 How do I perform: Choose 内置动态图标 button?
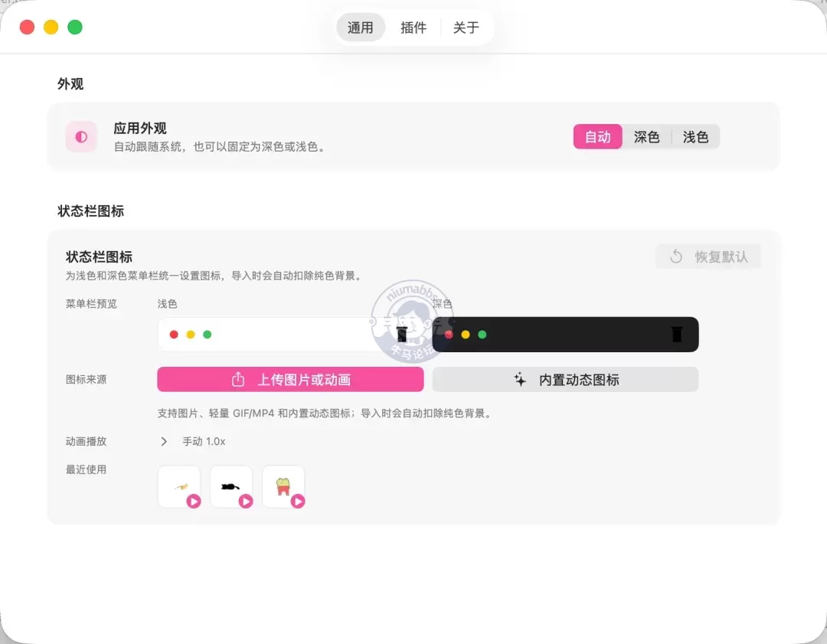coord(565,379)
